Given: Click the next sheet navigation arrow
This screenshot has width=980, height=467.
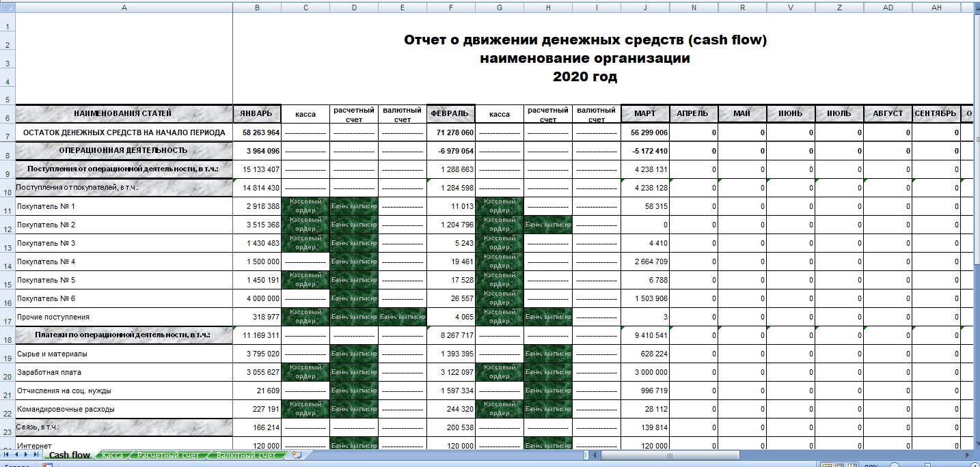Looking at the screenshot, I should (27, 455).
